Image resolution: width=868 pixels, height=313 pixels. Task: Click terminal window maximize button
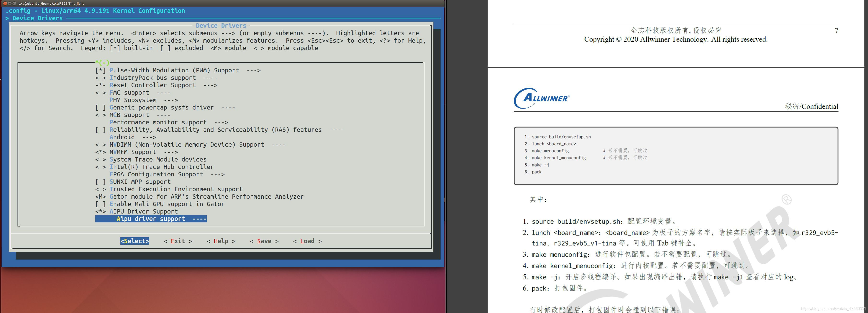14,3
